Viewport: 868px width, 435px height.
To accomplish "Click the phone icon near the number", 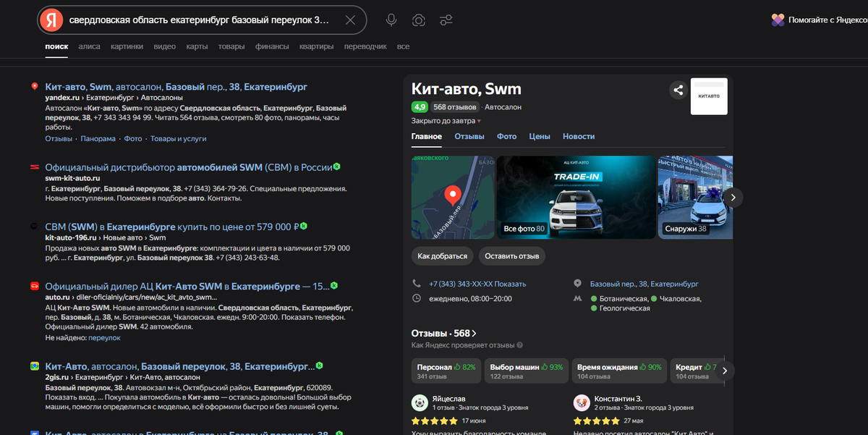I will (417, 284).
